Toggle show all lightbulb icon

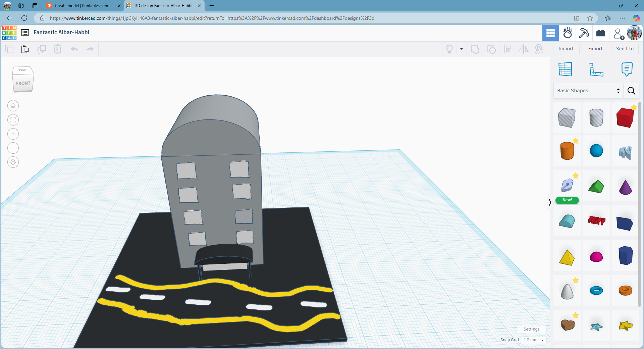(x=449, y=49)
